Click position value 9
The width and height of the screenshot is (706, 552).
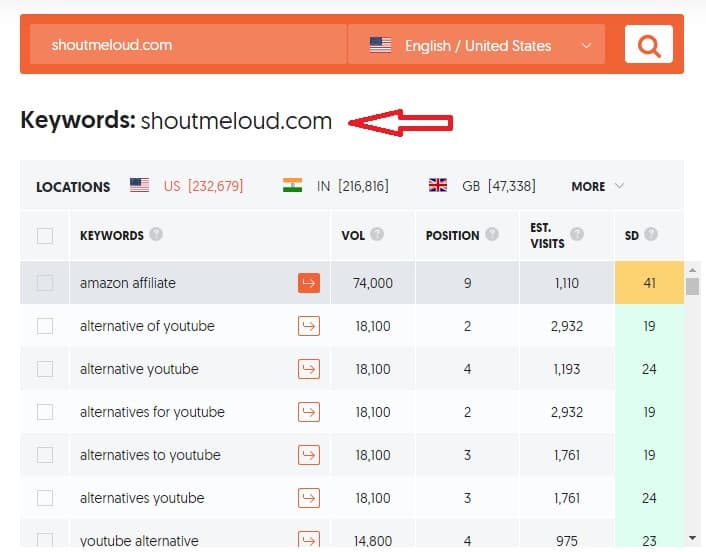(x=467, y=283)
